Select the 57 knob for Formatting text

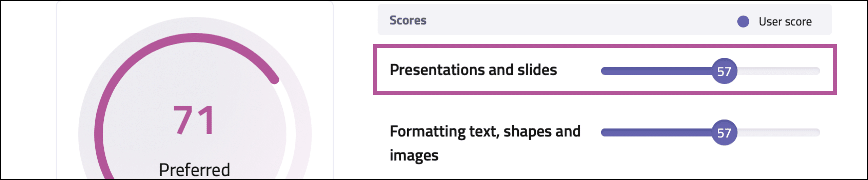pos(724,132)
